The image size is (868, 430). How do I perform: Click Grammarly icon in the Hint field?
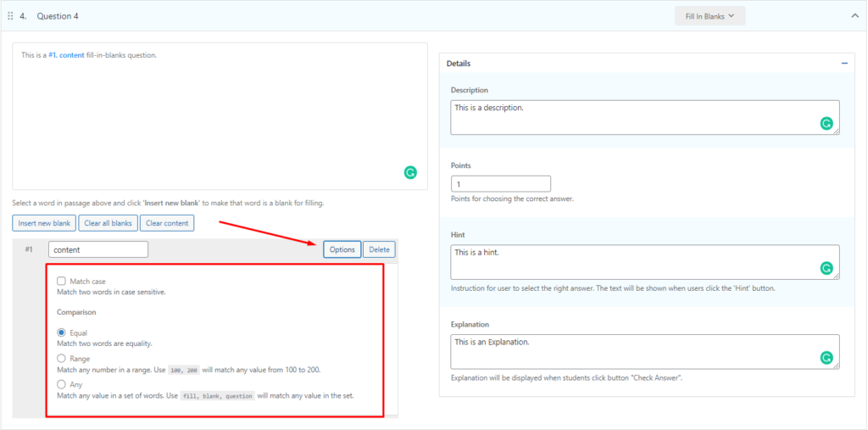[x=826, y=268]
